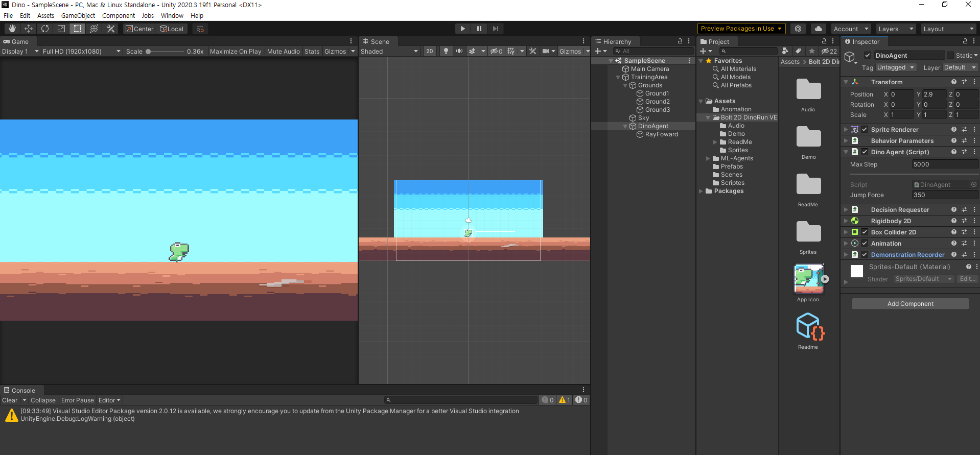
Task: Open Scene camera settings icon
Action: [x=546, y=51]
